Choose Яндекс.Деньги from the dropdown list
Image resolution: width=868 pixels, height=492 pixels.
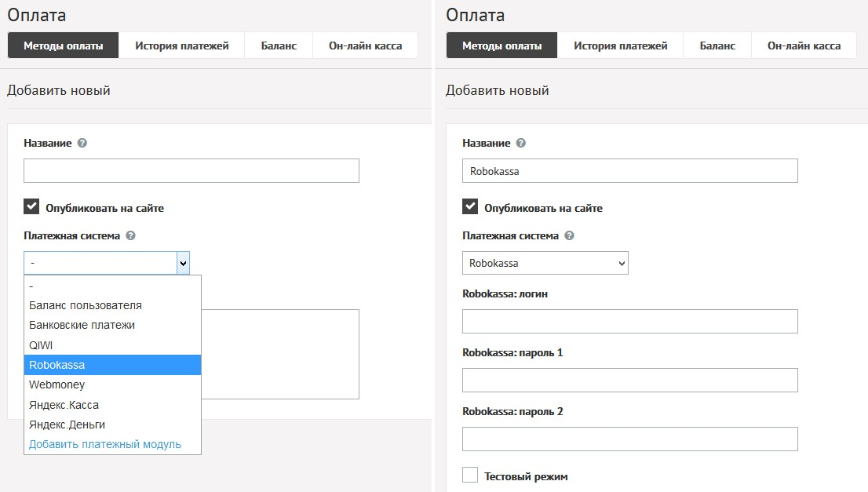click(112, 425)
